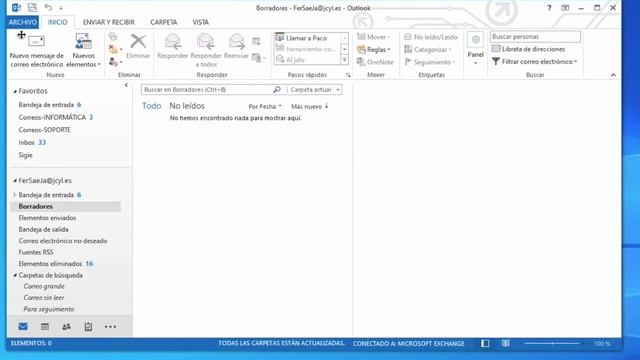Toggle the Más nuevo sort order
The image size is (640, 360).
[310, 107]
